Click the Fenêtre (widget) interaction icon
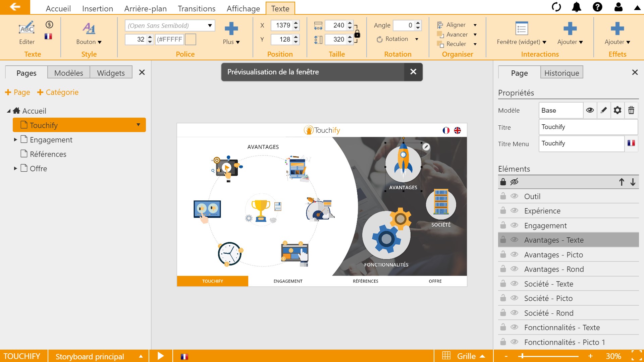Screen dimensions: 644x362 click(522, 29)
